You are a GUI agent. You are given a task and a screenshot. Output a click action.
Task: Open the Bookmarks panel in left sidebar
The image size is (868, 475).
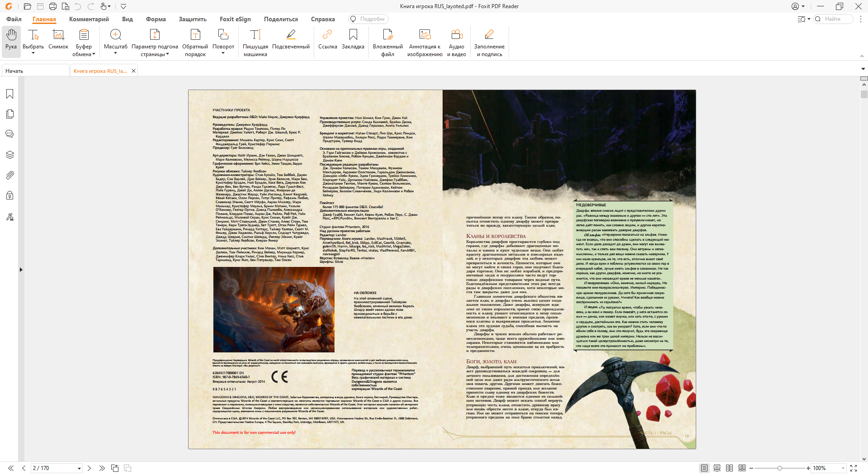point(10,94)
